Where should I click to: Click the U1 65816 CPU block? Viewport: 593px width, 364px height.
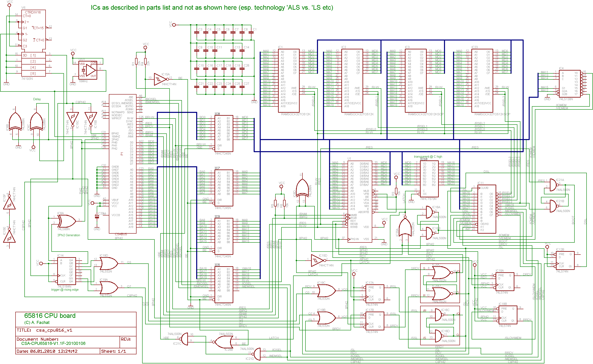coord(360,201)
